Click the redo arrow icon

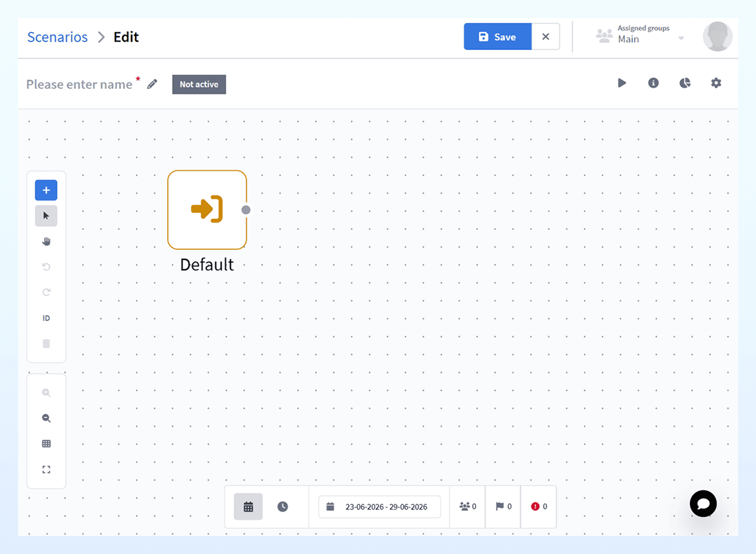coord(46,293)
